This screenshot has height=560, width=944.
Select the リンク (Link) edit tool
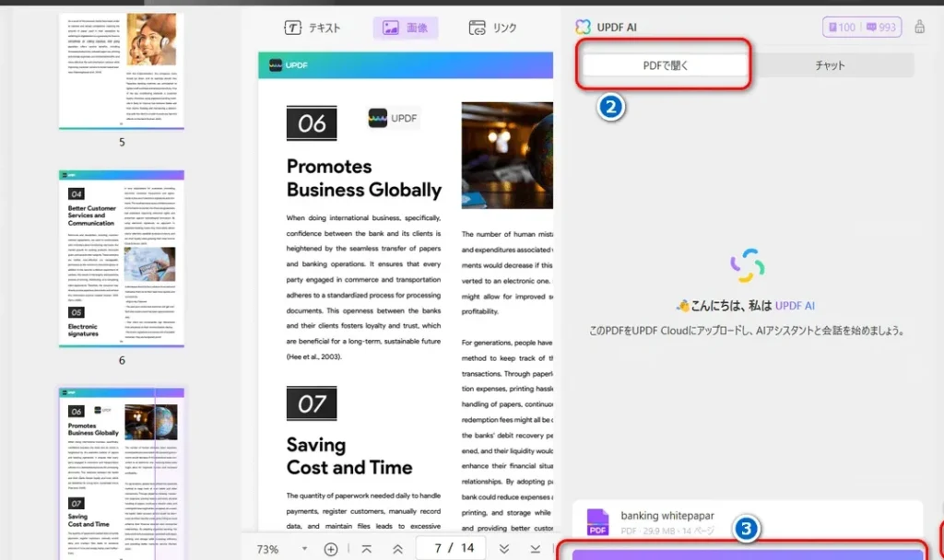(x=492, y=28)
